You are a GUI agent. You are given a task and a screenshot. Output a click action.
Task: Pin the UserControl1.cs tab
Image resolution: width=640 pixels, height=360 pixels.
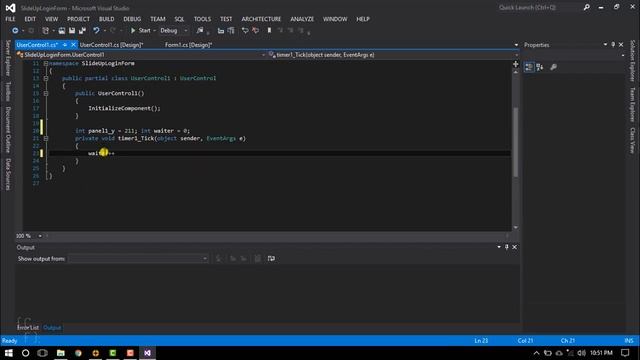pos(65,45)
